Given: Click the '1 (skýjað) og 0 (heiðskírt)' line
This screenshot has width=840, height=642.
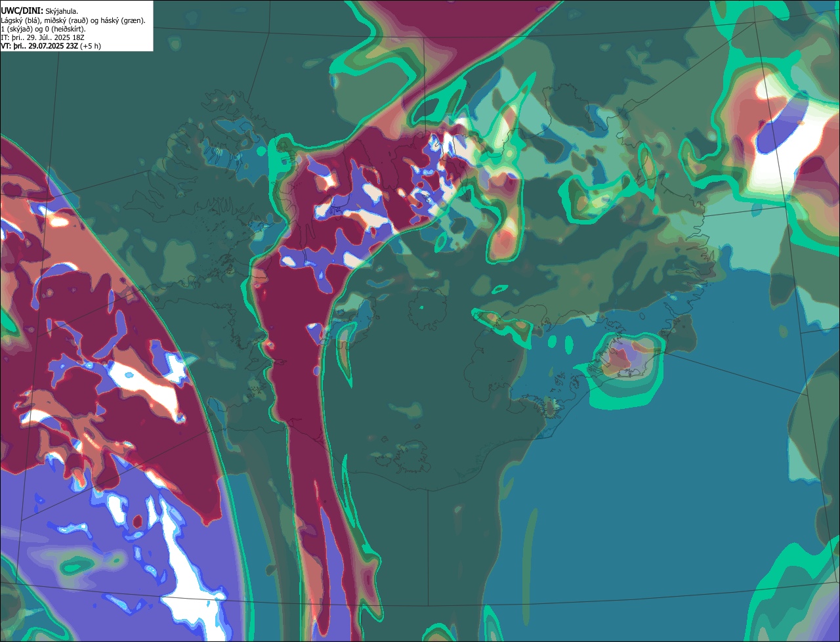Looking at the screenshot, I should pos(43,29).
